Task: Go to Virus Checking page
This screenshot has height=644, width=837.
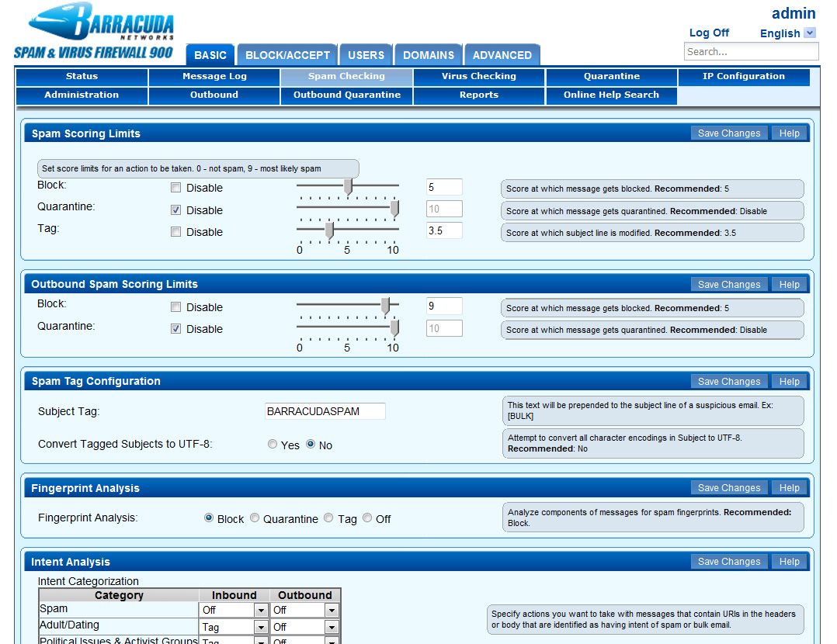Action: 479,76
